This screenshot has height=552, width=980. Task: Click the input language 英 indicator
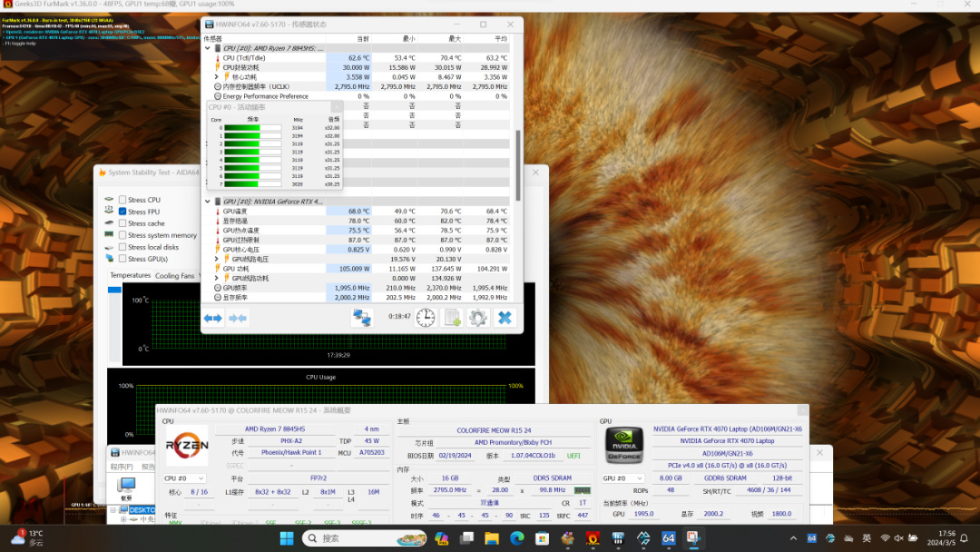pos(867,538)
